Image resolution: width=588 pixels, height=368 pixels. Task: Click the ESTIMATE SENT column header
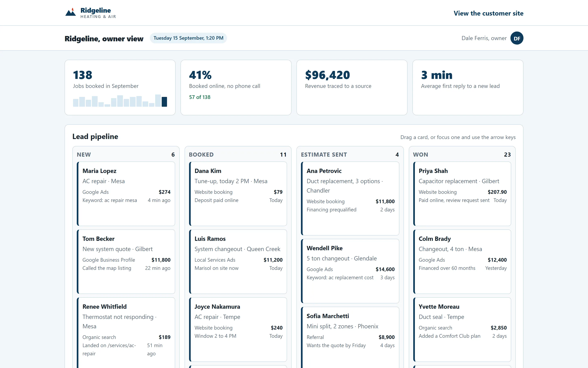[x=324, y=155]
